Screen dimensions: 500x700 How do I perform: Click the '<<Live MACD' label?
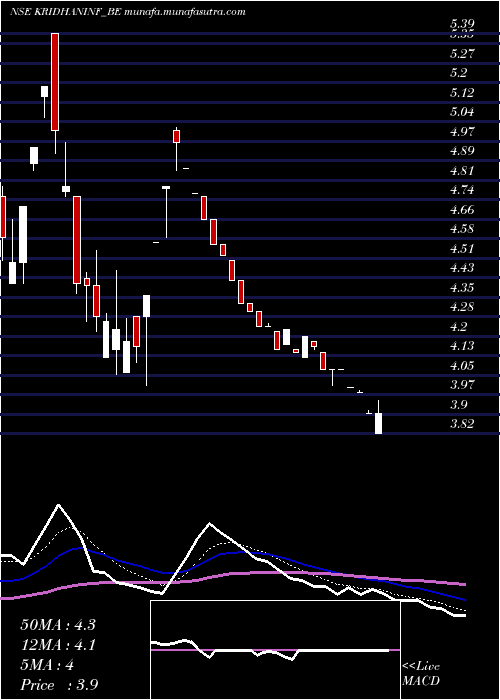point(421,674)
